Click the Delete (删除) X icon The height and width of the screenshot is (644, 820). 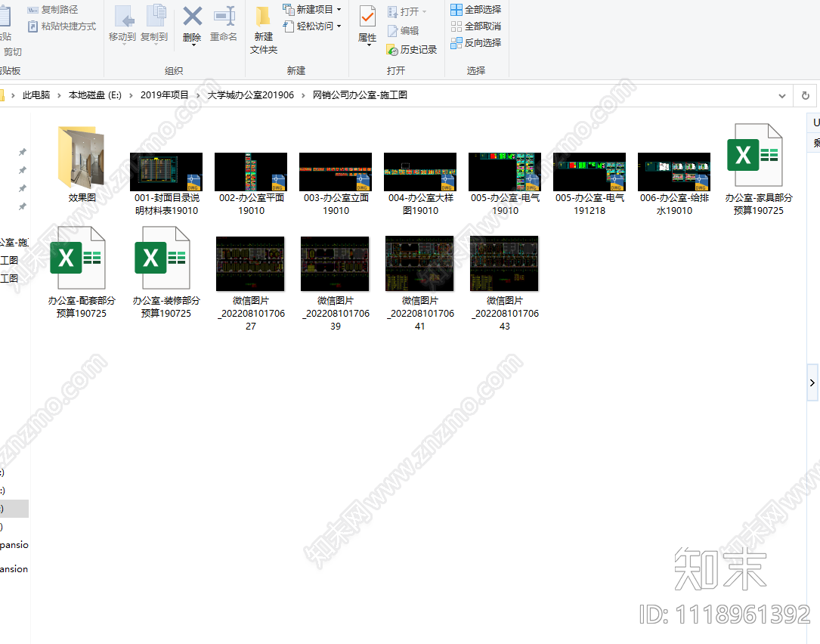tap(192, 16)
